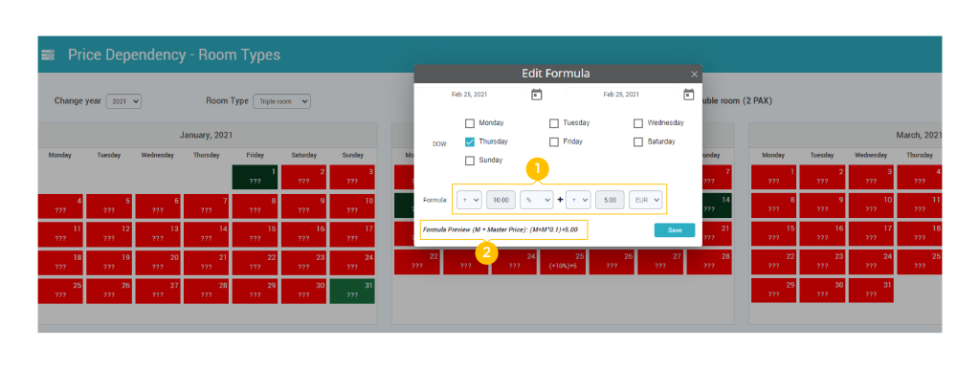Close the Edit Formula dialog
The height and width of the screenshot is (369, 980).
click(x=694, y=75)
